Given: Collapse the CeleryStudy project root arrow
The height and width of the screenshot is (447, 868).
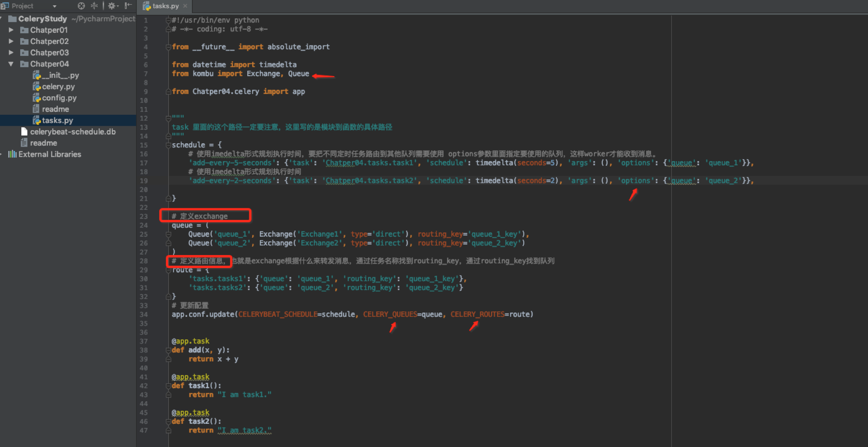Looking at the screenshot, I should (x=1, y=19).
